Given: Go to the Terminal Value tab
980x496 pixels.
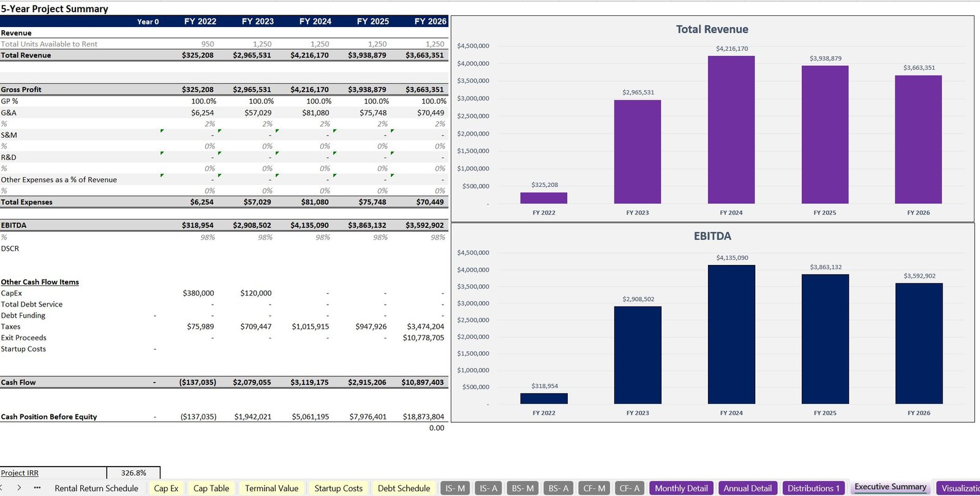Looking at the screenshot, I should click(271, 489).
